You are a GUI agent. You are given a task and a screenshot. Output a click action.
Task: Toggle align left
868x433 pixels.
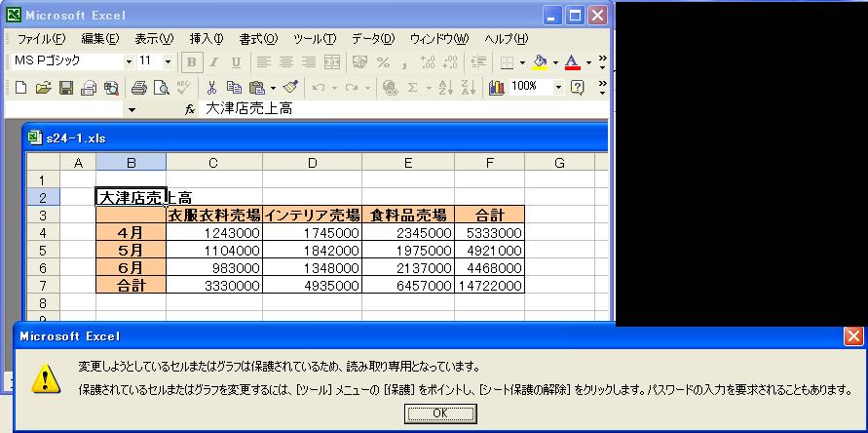click(x=263, y=62)
